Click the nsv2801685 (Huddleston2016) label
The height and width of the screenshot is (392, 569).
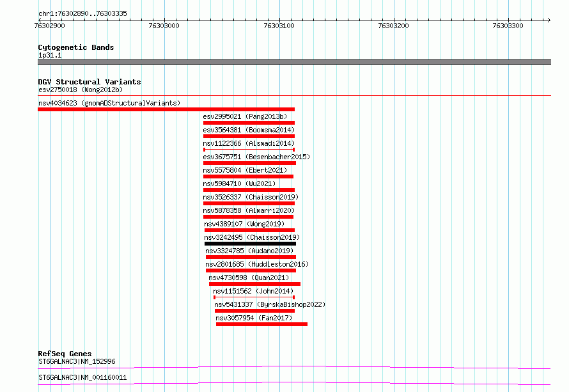pos(257,264)
